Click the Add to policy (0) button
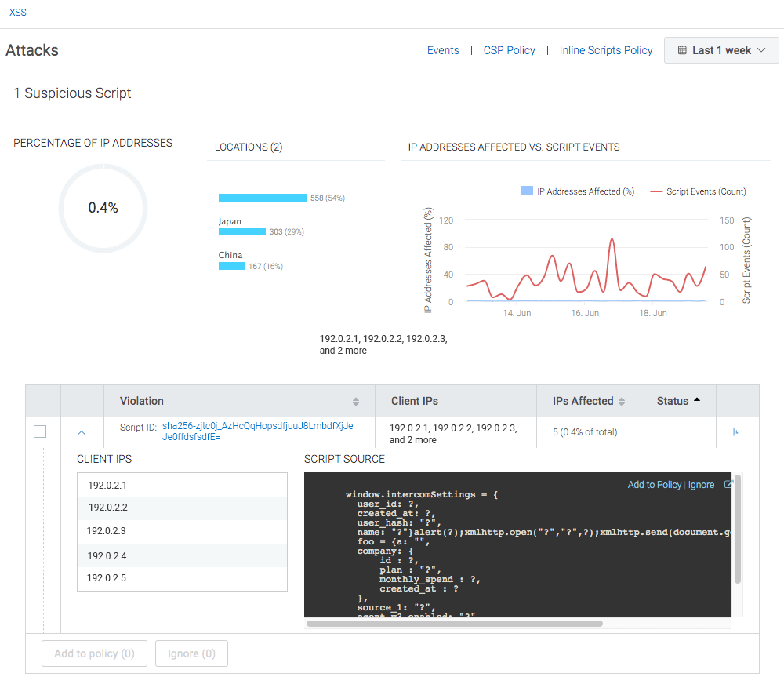784x688 pixels. coord(95,653)
